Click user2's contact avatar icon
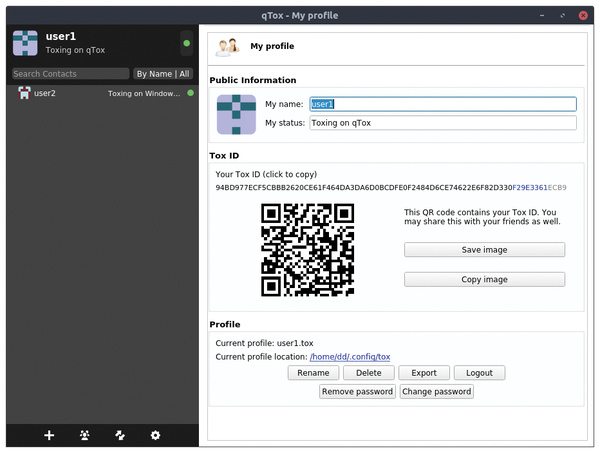 click(x=24, y=93)
